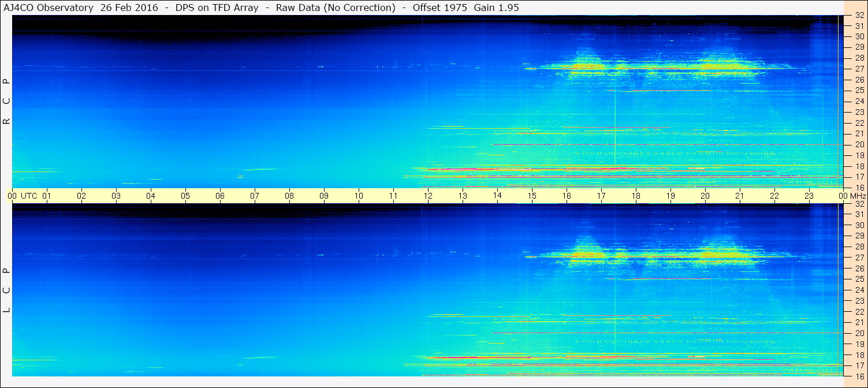Click the 28 MHz tick label in RCP panel
The height and width of the screenshot is (388, 868).
pos(859,58)
